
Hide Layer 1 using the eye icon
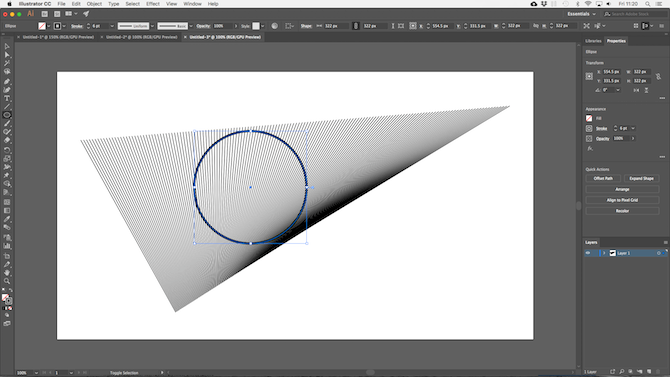tap(588, 253)
